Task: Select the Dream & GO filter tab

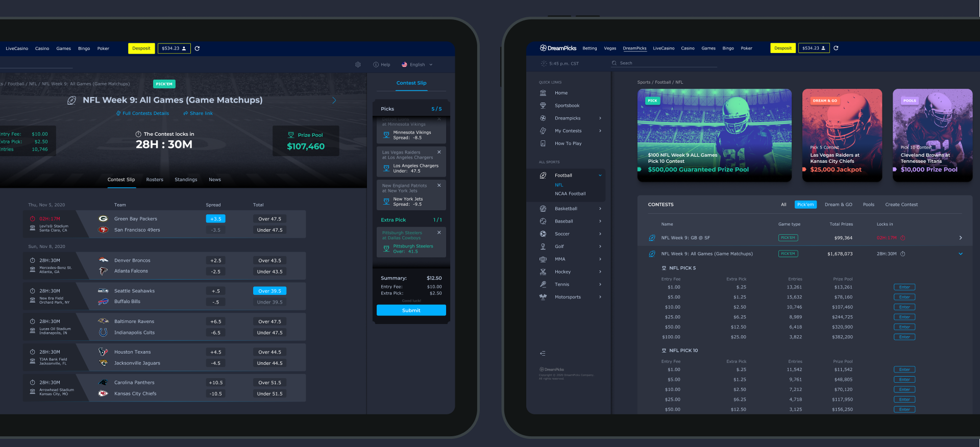Action: click(839, 205)
